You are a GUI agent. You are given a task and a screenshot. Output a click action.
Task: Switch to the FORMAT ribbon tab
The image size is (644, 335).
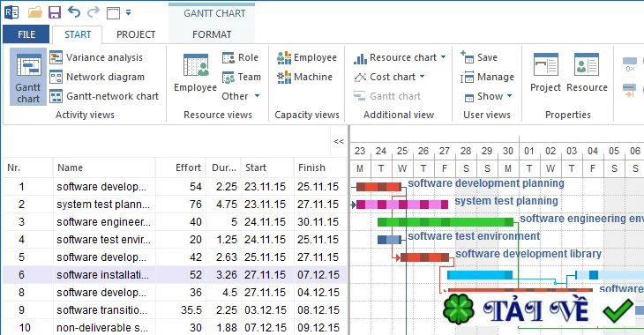pos(212,34)
